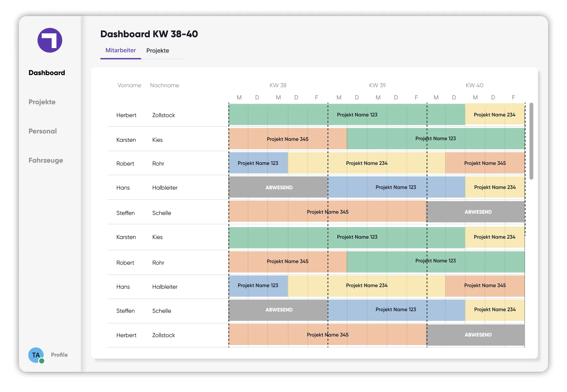Viewport: 567px width, 392px height.
Task: Select the KW 39 week header
Action: 377,85
